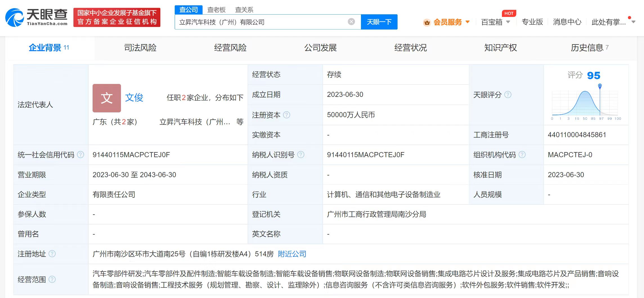Open 专业版 link
644x298 pixels.
coord(532,22)
